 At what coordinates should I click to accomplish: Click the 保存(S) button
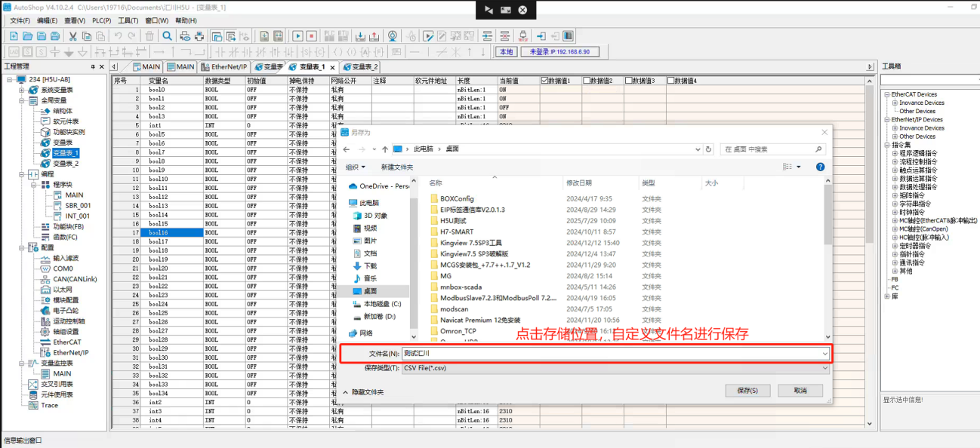747,391
